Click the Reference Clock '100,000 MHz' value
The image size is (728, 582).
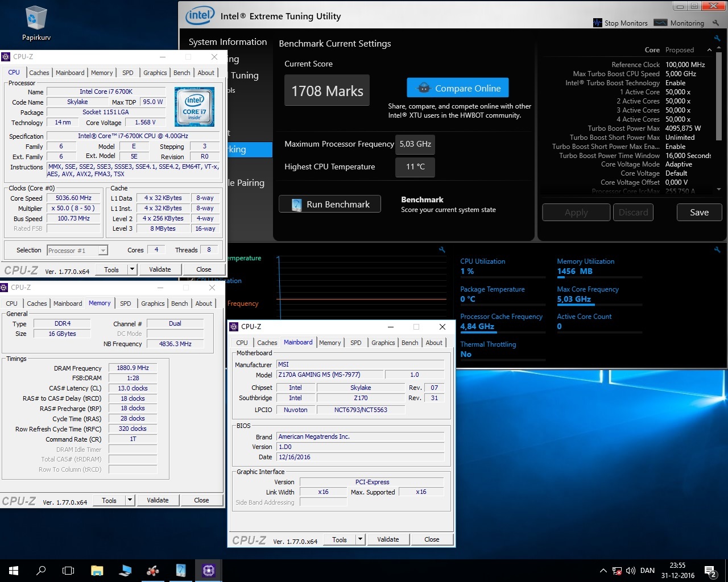(685, 65)
